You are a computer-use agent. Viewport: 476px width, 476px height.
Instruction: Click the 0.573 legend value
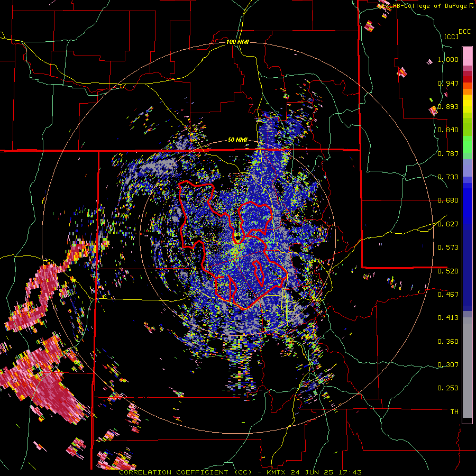(448, 248)
